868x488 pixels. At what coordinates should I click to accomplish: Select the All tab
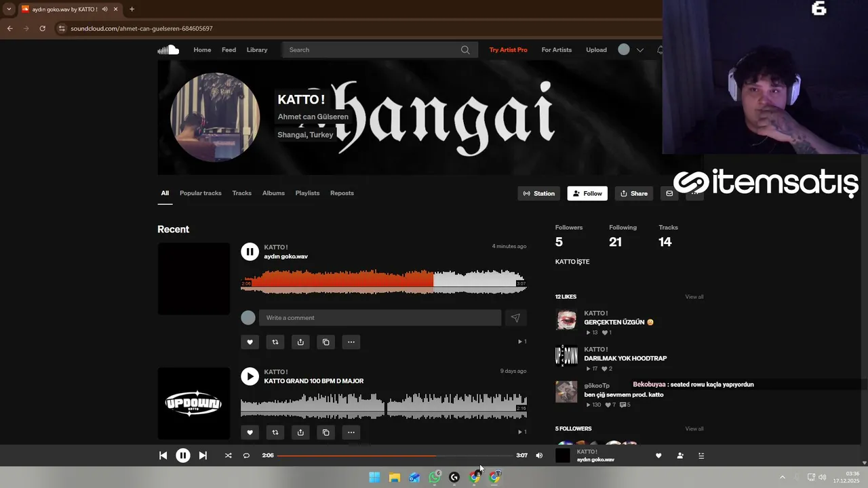[x=165, y=193]
